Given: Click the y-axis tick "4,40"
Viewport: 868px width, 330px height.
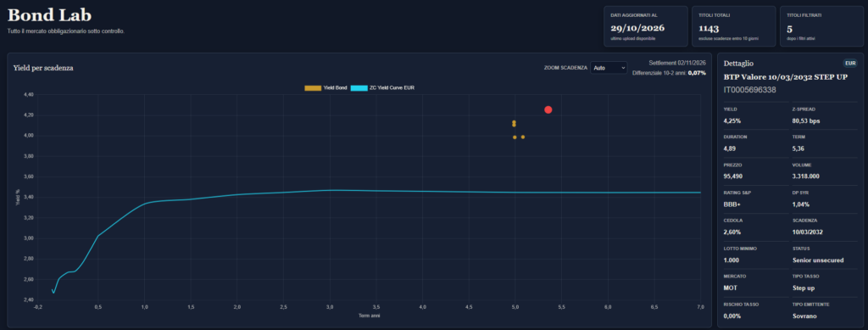Looking at the screenshot, I should tap(30, 95).
